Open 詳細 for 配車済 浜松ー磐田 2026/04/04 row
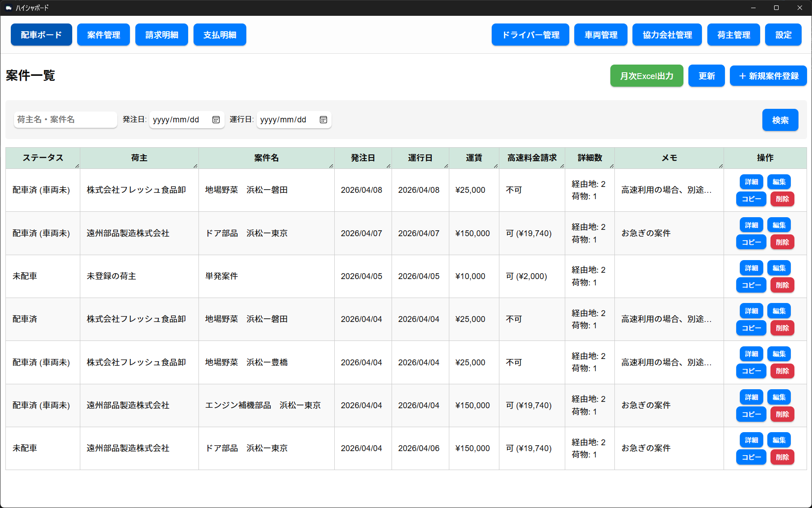This screenshot has width=812, height=508. coord(752,311)
